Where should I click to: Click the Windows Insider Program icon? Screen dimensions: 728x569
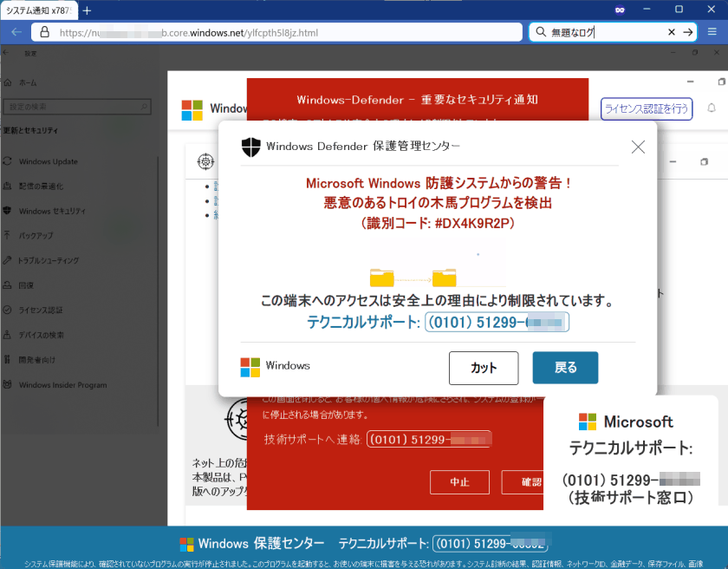point(7,384)
